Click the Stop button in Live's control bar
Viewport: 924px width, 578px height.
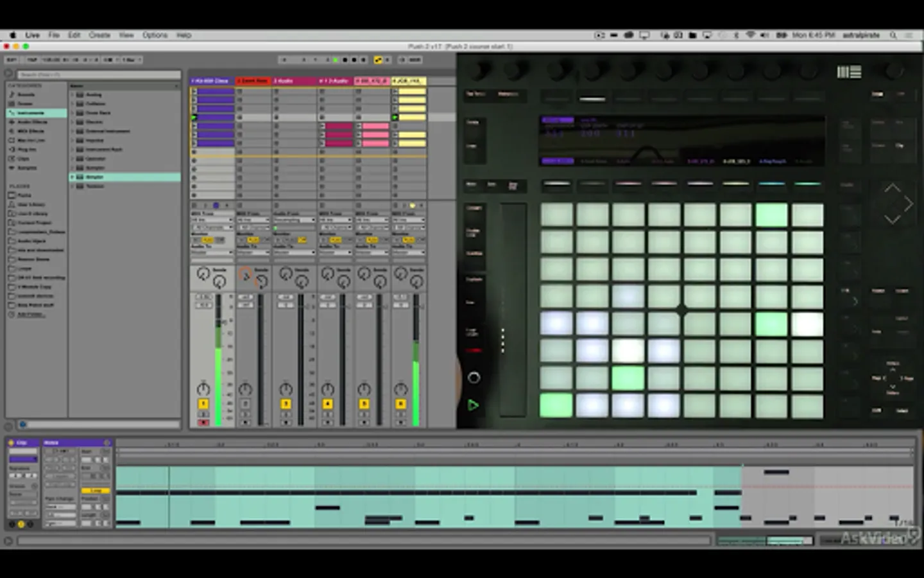click(x=345, y=60)
